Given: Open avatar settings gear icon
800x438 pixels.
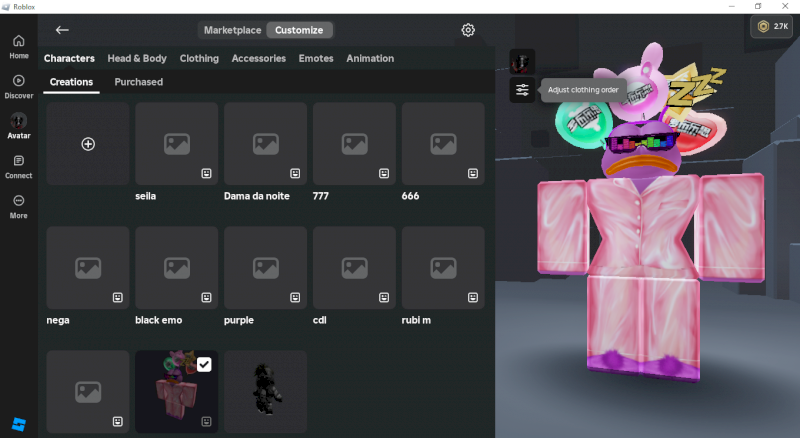Looking at the screenshot, I should [468, 30].
